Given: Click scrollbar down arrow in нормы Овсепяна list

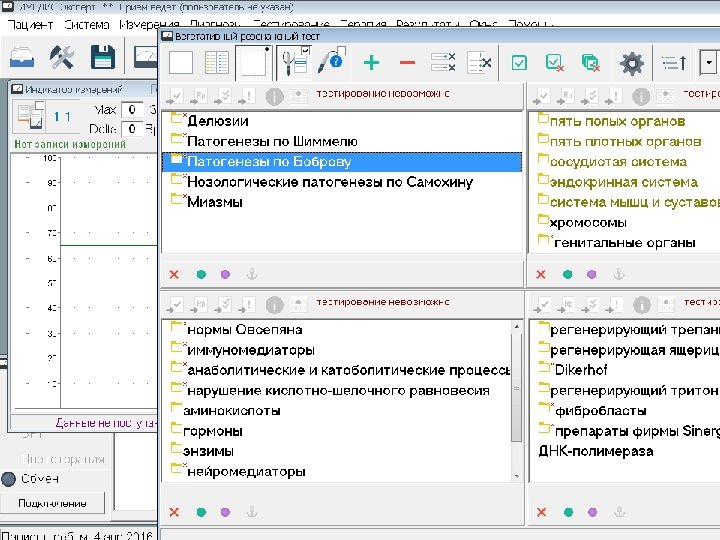Looking at the screenshot, I should [517, 476].
